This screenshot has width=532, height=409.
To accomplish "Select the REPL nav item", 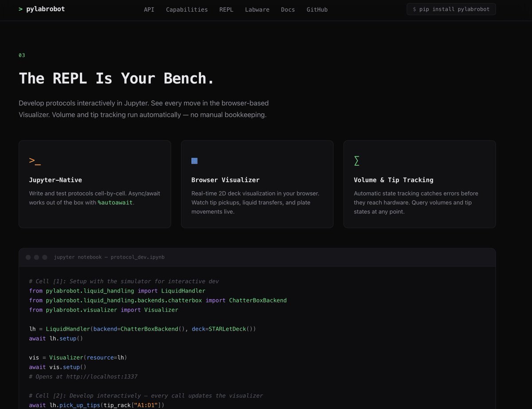I will pyautogui.click(x=226, y=9).
